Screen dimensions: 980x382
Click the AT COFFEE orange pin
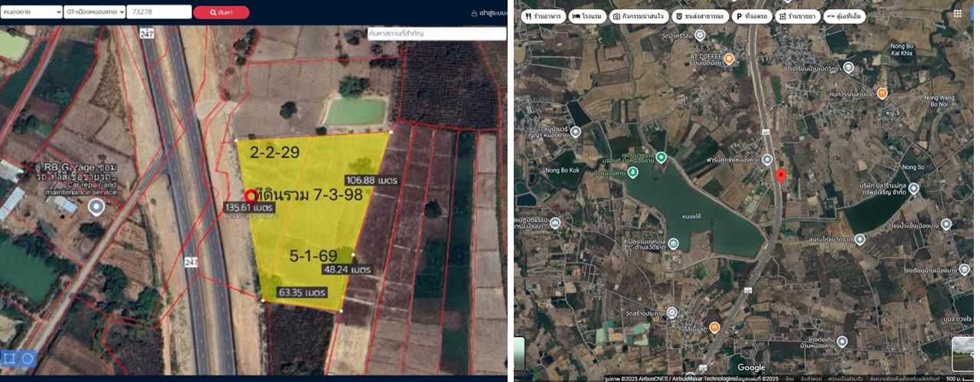pyautogui.click(x=730, y=58)
